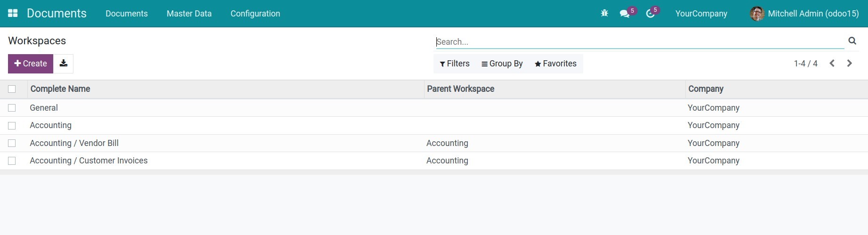
Task: Open the conversations chat icon
Action: pyautogui.click(x=625, y=14)
